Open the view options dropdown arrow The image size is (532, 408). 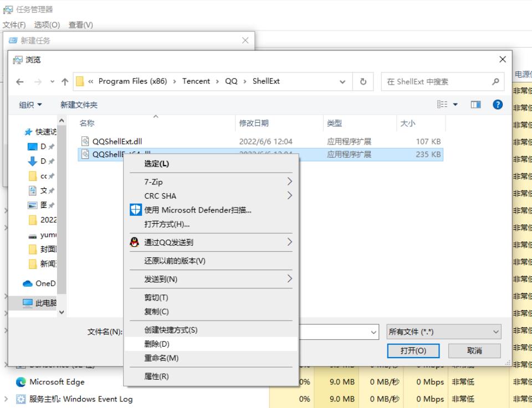click(x=457, y=105)
